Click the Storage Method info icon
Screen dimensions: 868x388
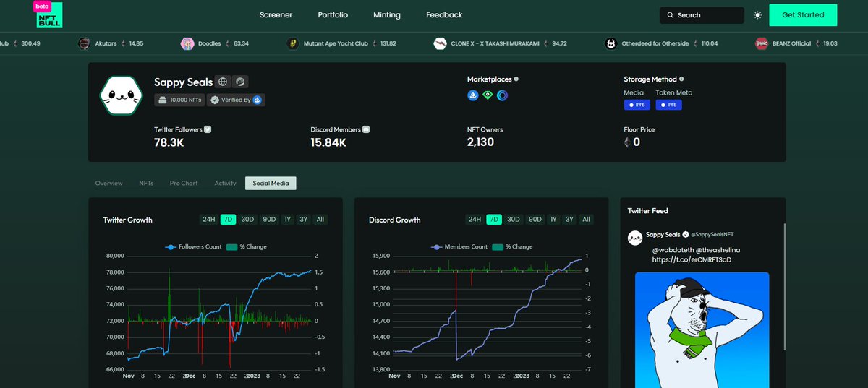point(681,79)
